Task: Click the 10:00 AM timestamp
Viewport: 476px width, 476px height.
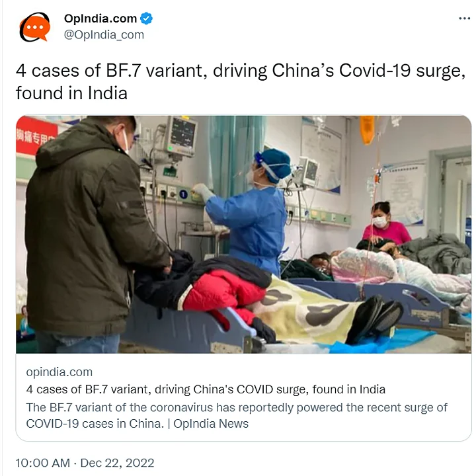Action: point(43,463)
